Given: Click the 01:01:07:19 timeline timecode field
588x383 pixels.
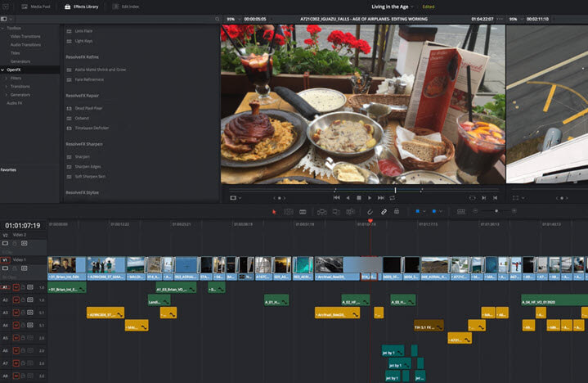Looking at the screenshot, I should tap(22, 225).
